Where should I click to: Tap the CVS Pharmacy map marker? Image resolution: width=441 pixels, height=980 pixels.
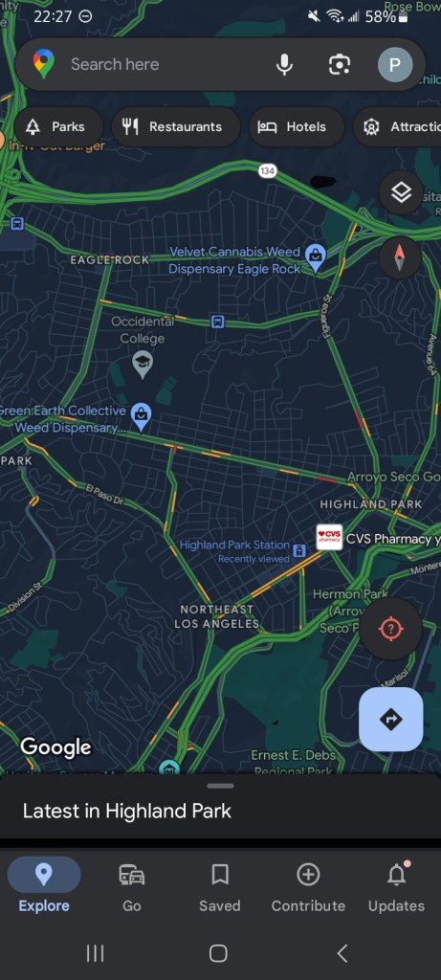329,538
